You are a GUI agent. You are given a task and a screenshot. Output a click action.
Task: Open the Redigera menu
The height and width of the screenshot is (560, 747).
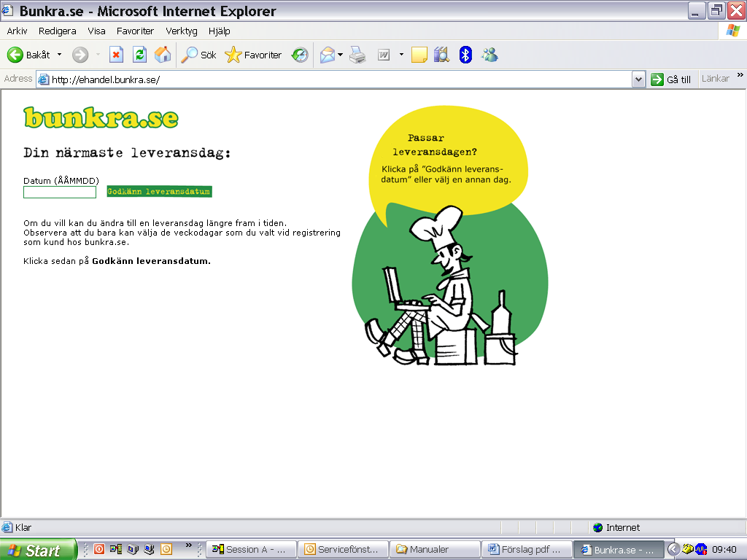pyautogui.click(x=57, y=31)
